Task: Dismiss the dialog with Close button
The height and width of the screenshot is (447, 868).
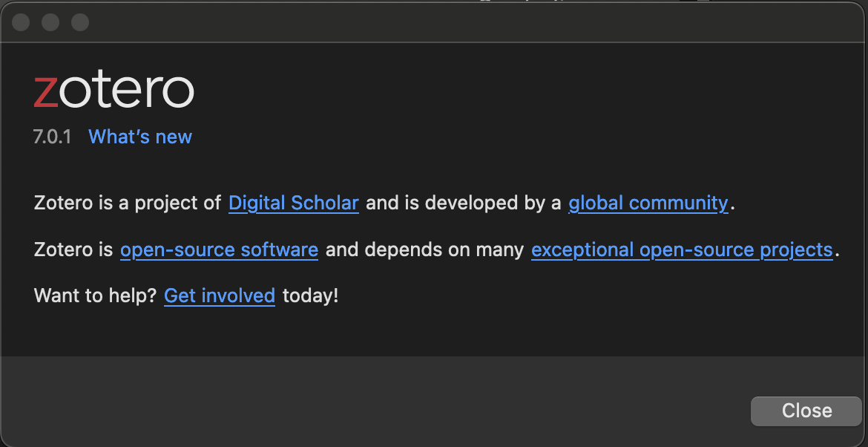Action: pyautogui.click(x=806, y=411)
